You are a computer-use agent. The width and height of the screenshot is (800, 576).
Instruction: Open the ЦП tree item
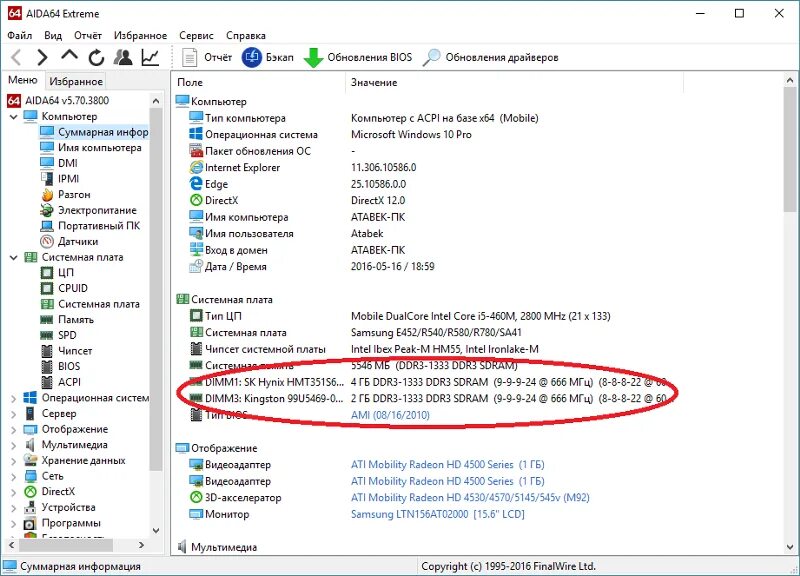(x=58, y=272)
